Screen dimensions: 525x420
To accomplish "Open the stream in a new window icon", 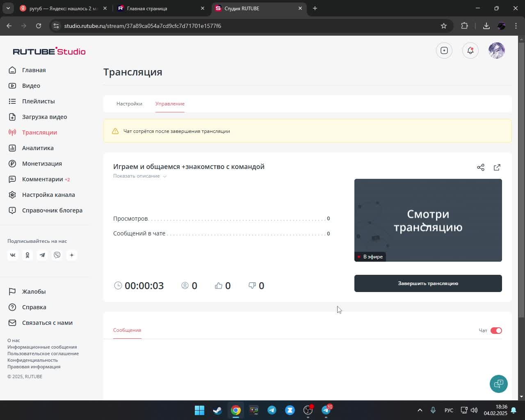I will coord(497,167).
